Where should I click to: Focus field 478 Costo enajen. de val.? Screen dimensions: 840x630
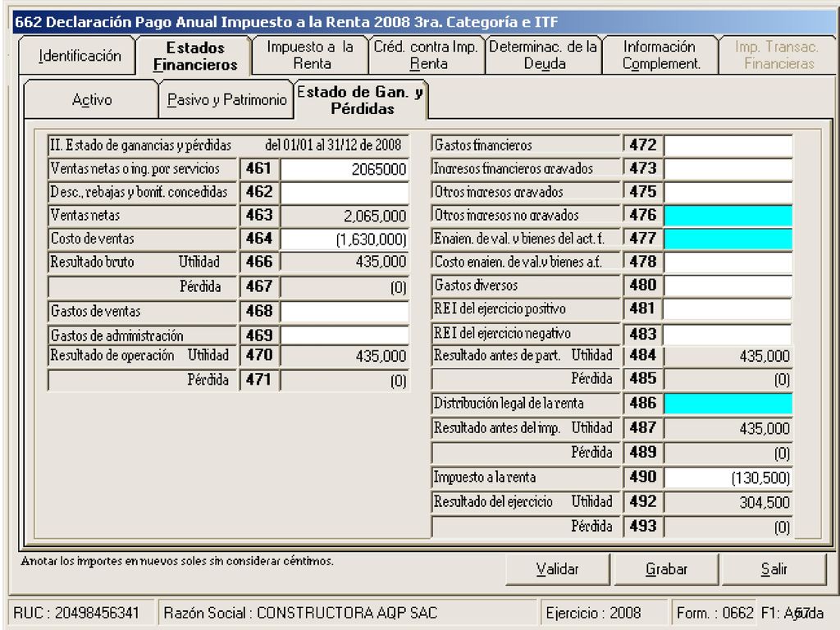[728, 262]
